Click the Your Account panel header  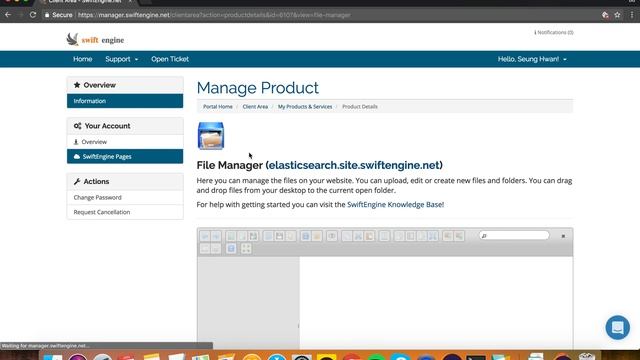(x=125, y=126)
